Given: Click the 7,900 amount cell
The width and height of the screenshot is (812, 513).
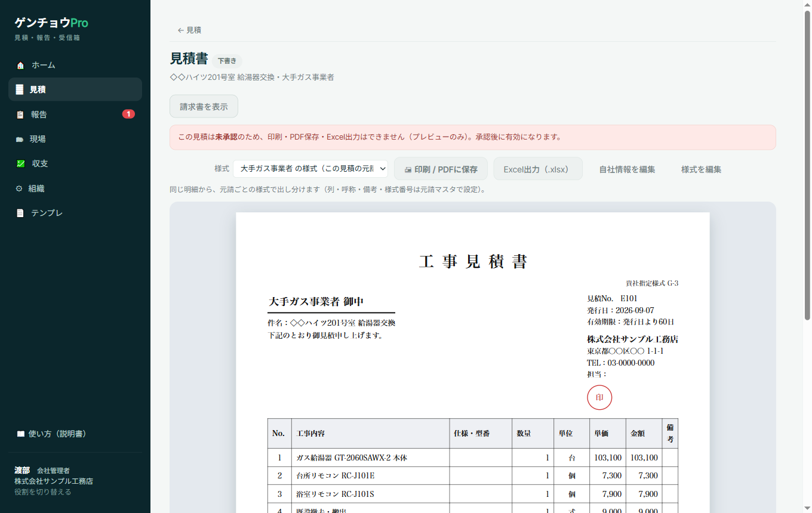Looking at the screenshot, I should [x=644, y=494].
